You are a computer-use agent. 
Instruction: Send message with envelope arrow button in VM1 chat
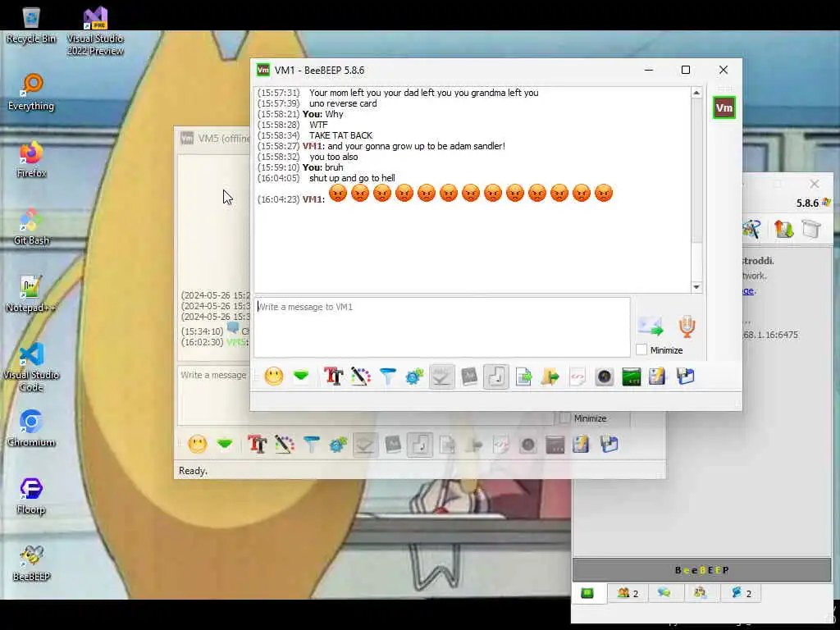[x=651, y=326]
